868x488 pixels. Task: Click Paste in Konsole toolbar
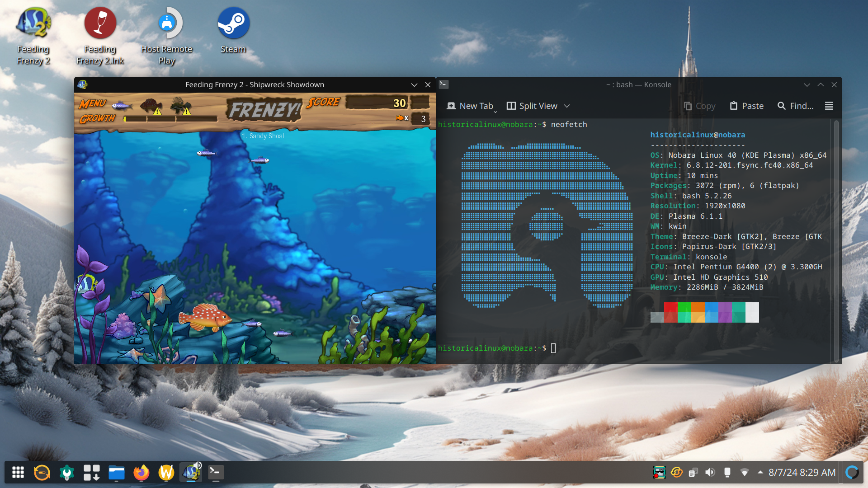coord(747,106)
